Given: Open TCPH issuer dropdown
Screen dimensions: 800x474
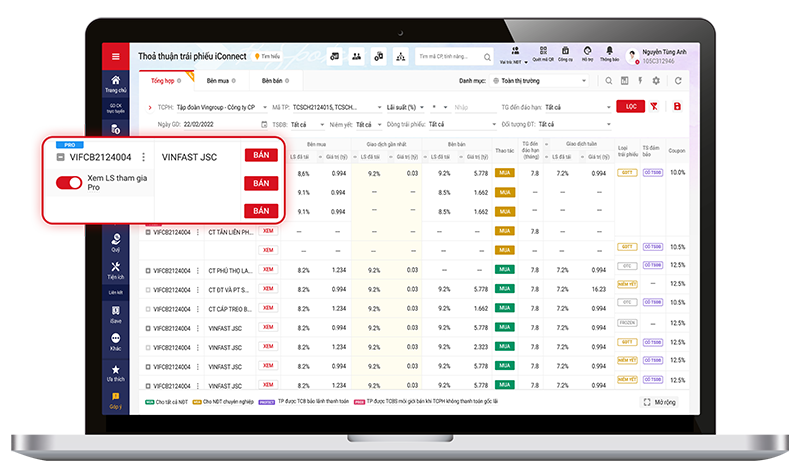Looking at the screenshot, I should coord(222,107).
